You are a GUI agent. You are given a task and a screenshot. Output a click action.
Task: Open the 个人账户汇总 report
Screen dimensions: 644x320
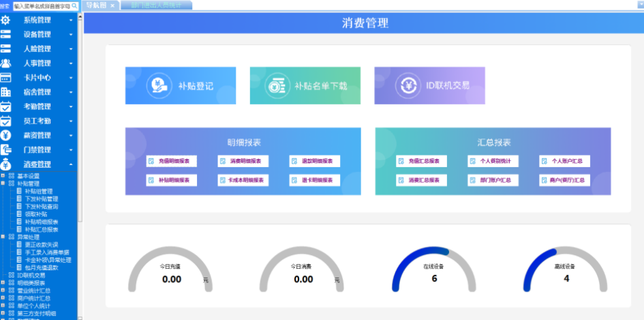point(564,162)
